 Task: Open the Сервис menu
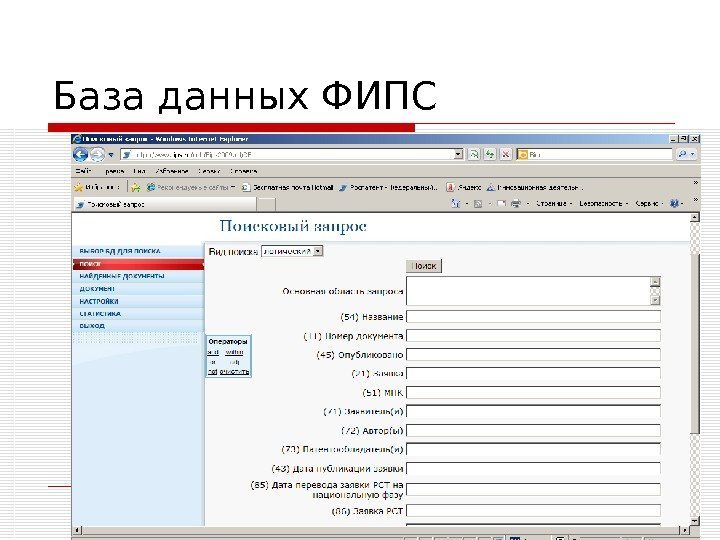pos(209,171)
